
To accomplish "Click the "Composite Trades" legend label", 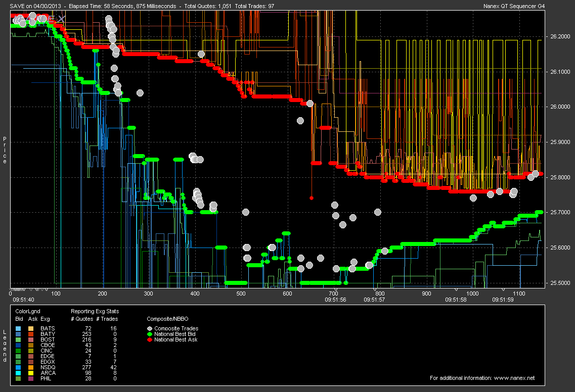I will [x=176, y=329].
